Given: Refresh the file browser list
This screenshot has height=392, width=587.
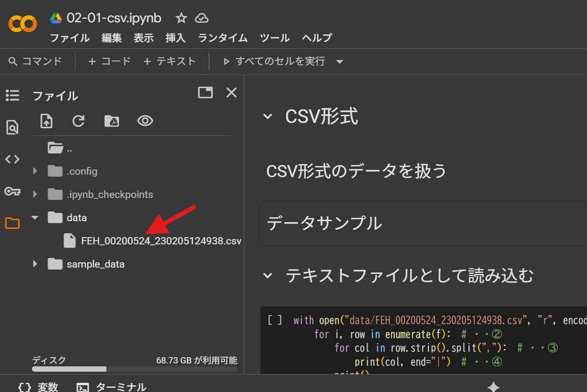Looking at the screenshot, I should [x=78, y=121].
